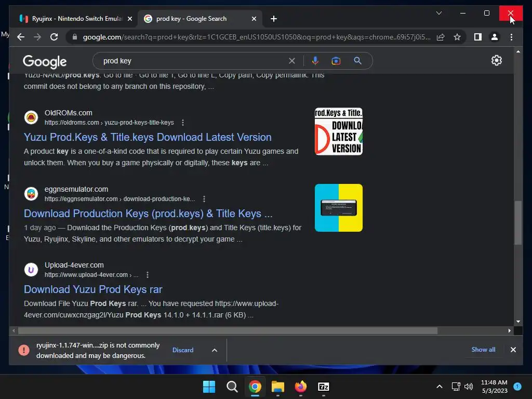Click the eggnsemulator.com site name
The height and width of the screenshot is (399, 532).
(x=76, y=189)
